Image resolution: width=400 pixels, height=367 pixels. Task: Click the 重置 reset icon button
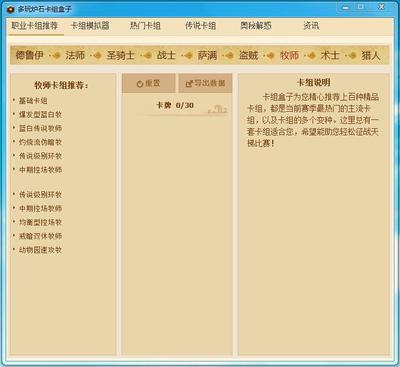point(149,83)
